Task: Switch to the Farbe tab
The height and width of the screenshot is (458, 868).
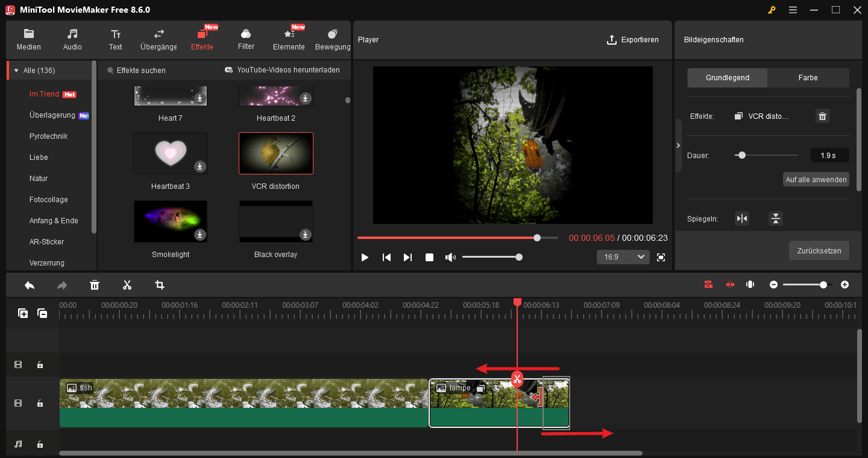Action: [x=808, y=77]
